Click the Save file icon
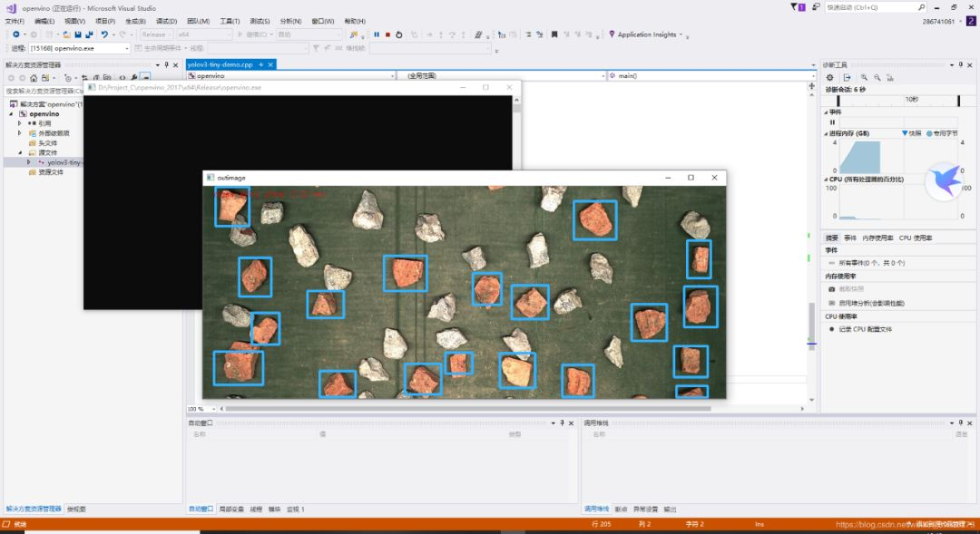 tap(77, 34)
